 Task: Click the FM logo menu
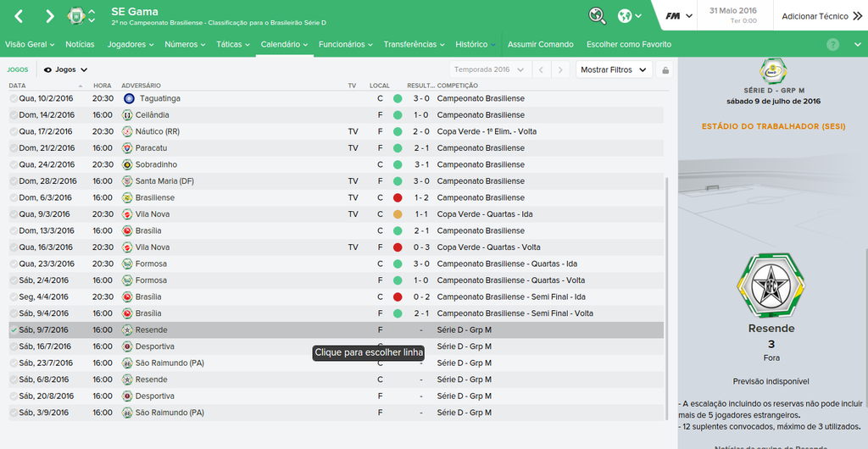pos(679,16)
